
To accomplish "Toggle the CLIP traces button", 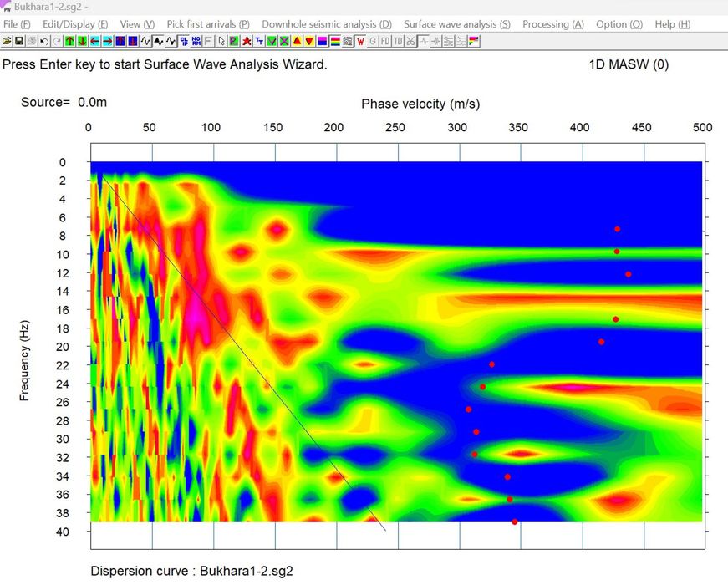I will coord(184,41).
